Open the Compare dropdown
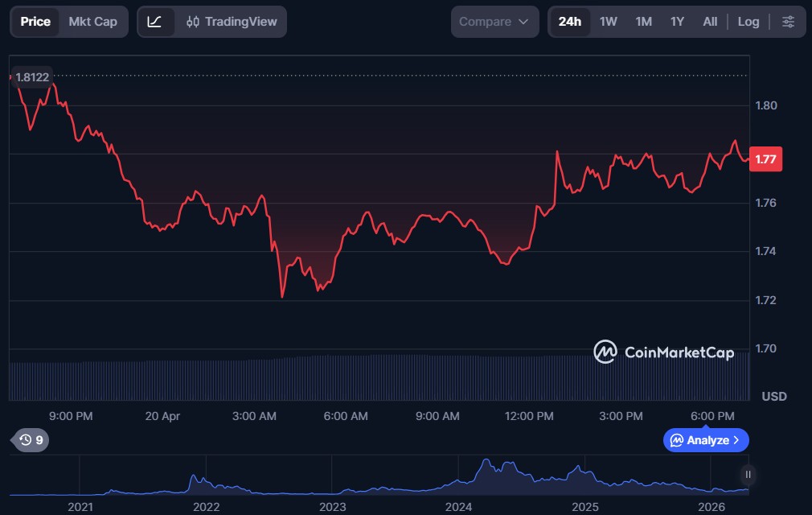Viewport: 812px width, 515px height. (x=494, y=22)
